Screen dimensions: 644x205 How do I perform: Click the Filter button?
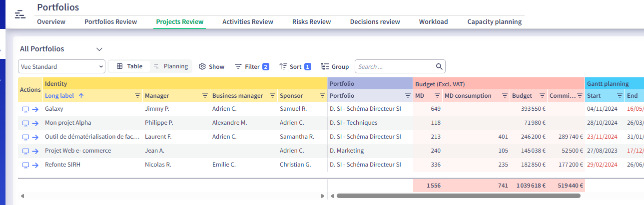(252, 66)
